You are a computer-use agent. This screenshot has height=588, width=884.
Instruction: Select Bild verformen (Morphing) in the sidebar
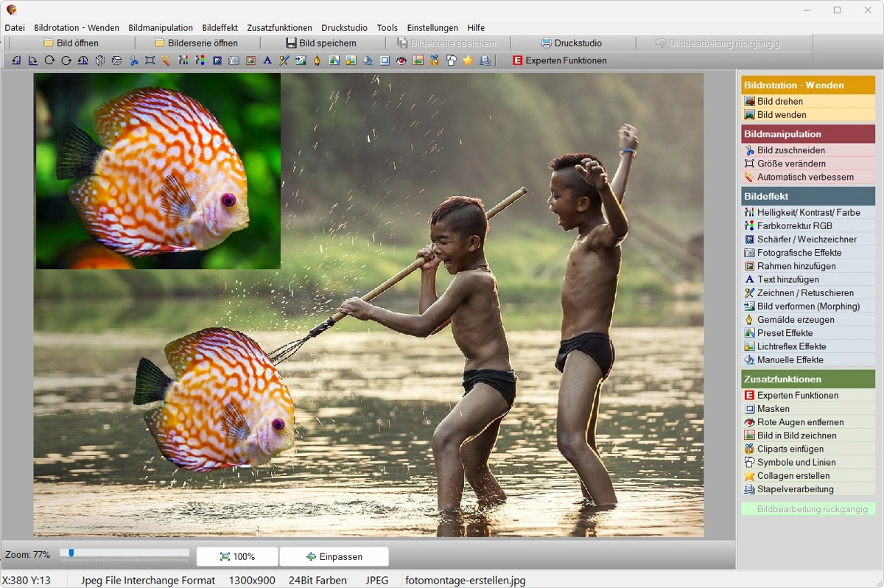(x=808, y=306)
